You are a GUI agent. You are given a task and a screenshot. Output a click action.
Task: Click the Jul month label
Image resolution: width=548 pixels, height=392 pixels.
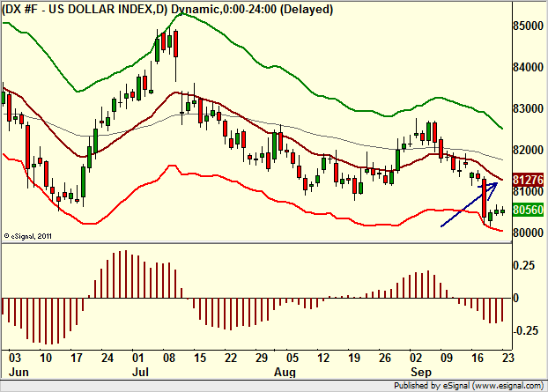[140, 372]
